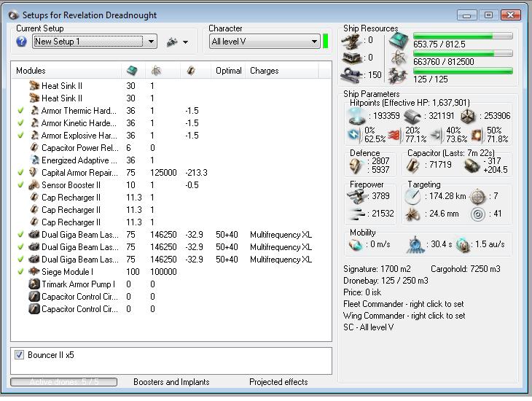Toggle first Dual Giga Beam Laser checkmark

click(x=20, y=234)
